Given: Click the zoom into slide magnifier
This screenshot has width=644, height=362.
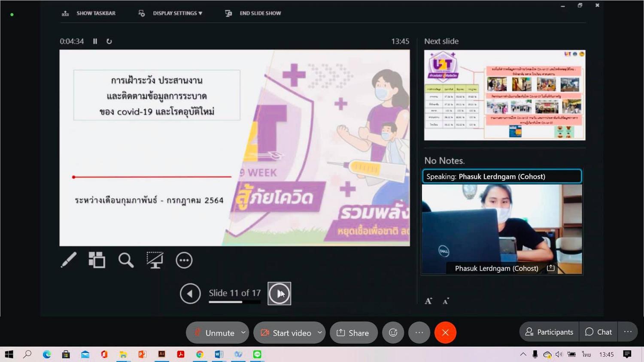Looking at the screenshot, I should point(126,260).
